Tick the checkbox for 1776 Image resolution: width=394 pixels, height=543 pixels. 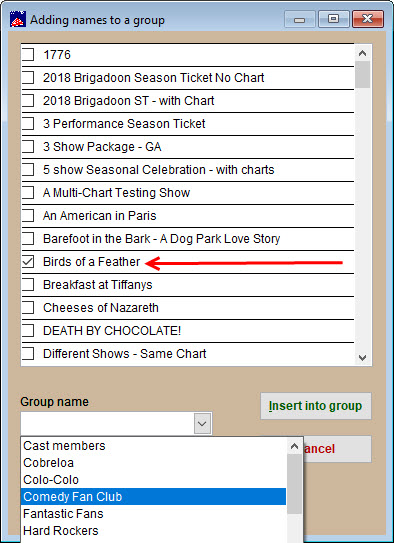point(28,54)
